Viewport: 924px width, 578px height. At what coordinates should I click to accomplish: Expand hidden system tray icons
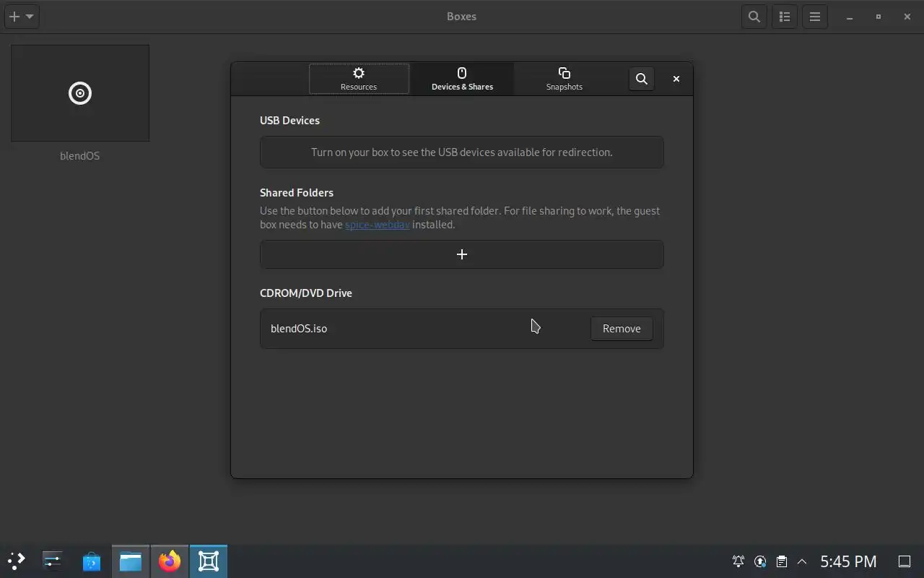click(802, 561)
